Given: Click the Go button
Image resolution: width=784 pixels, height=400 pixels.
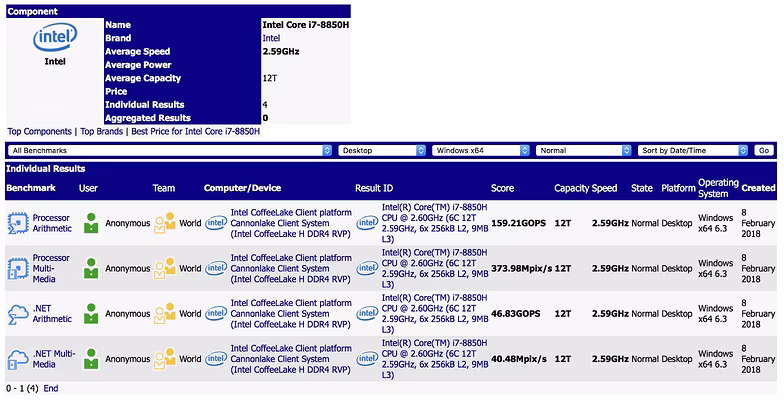Looking at the screenshot, I should coord(764,150).
